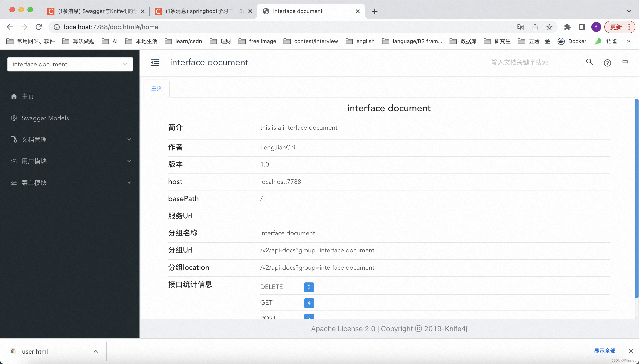639x364 pixels.
Task: Click the search magnifier icon
Action: [589, 62]
